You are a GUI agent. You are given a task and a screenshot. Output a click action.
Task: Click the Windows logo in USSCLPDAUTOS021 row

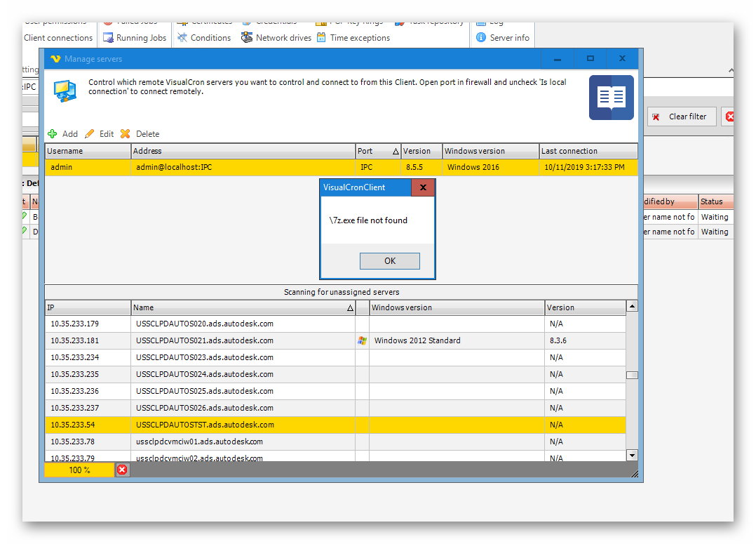point(362,340)
